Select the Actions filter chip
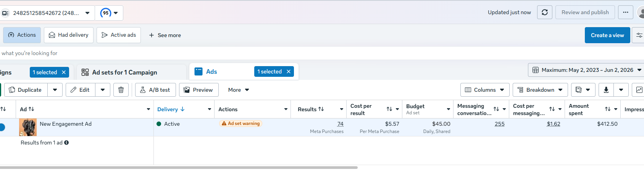 pyautogui.click(x=22, y=35)
